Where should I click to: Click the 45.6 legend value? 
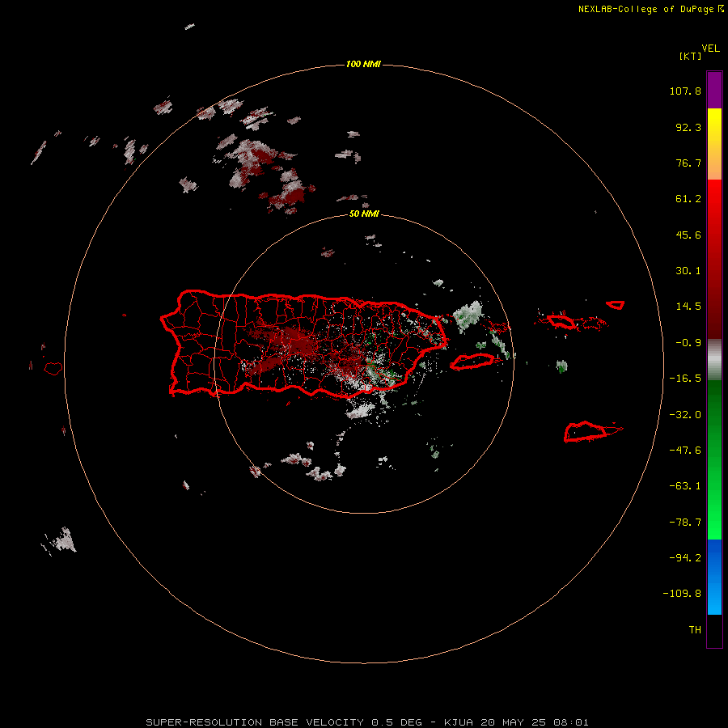688,235
